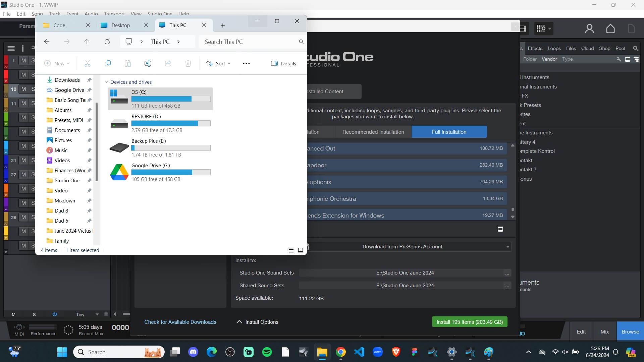Browse folder for Shared Sound Sets
This screenshot has width=644, height=362.
point(507,286)
